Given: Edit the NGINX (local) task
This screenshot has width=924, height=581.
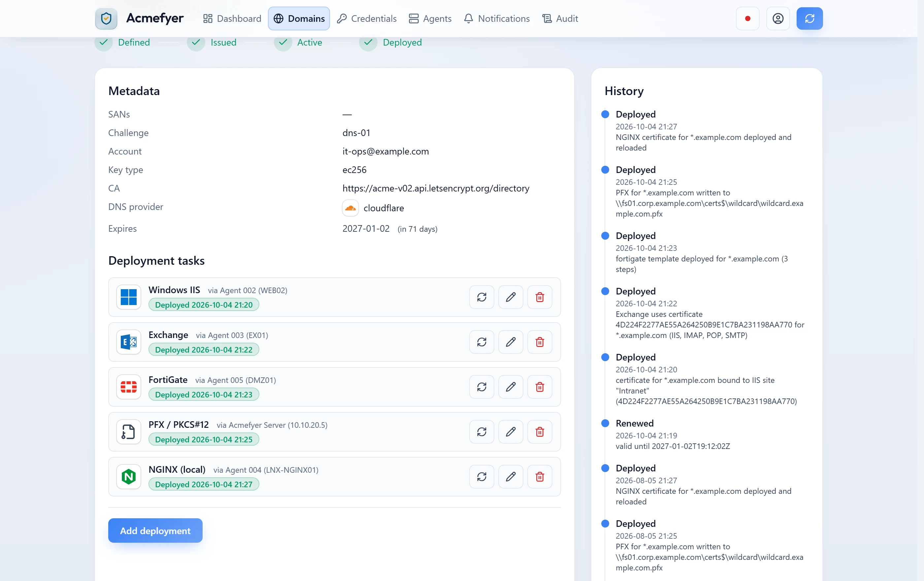Looking at the screenshot, I should pyautogui.click(x=511, y=477).
